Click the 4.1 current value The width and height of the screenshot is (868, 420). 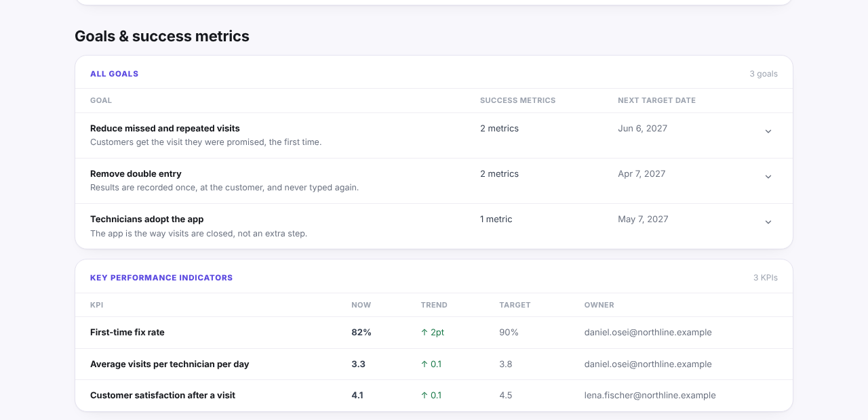click(357, 395)
